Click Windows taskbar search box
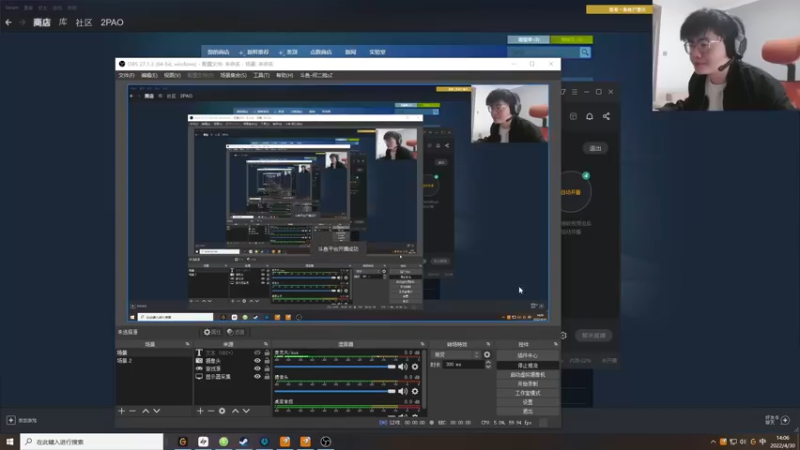Image resolution: width=800 pixels, height=450 pixels. [x=92, y=442]
